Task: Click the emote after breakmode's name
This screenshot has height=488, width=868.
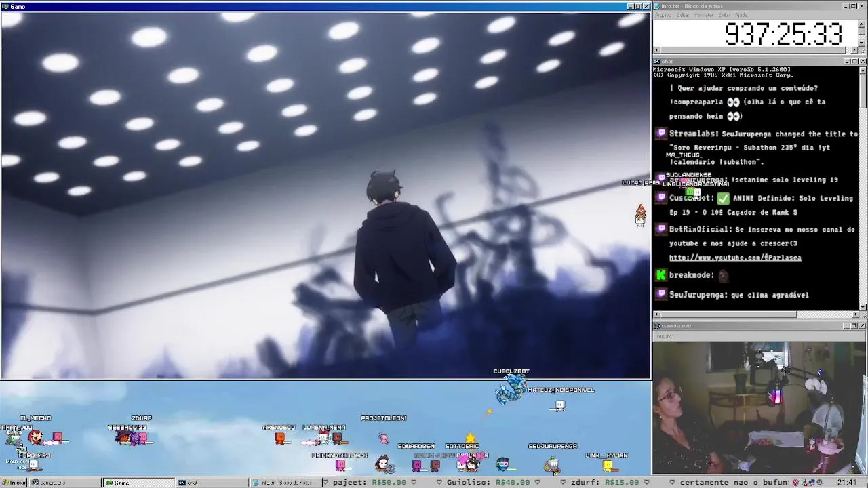Action: point(723,275)
